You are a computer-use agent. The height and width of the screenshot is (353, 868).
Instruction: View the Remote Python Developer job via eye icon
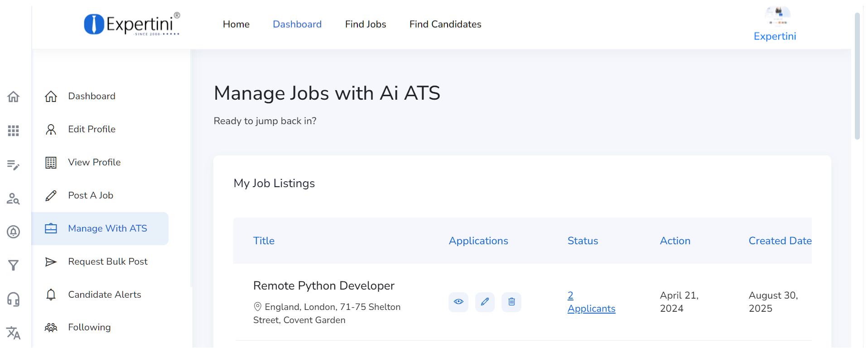pos(458,302)
